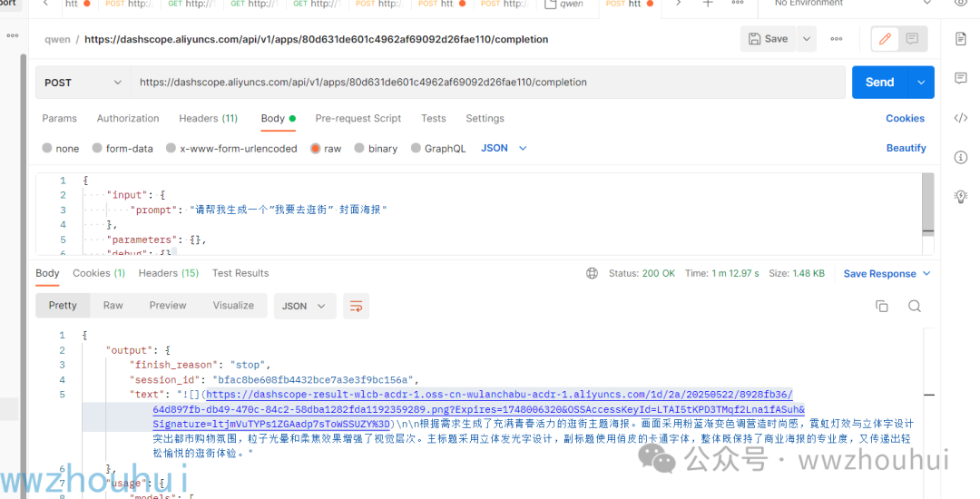Image resolution: width=980 pixels, height=499 pixels.
Task: Click the Beautify link
Action: tap(906, 148)
